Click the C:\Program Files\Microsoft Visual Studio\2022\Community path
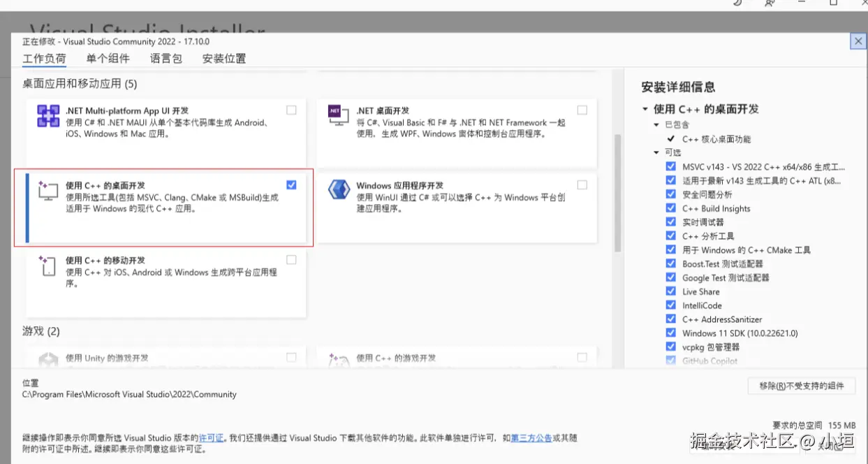 coord(129,394)
